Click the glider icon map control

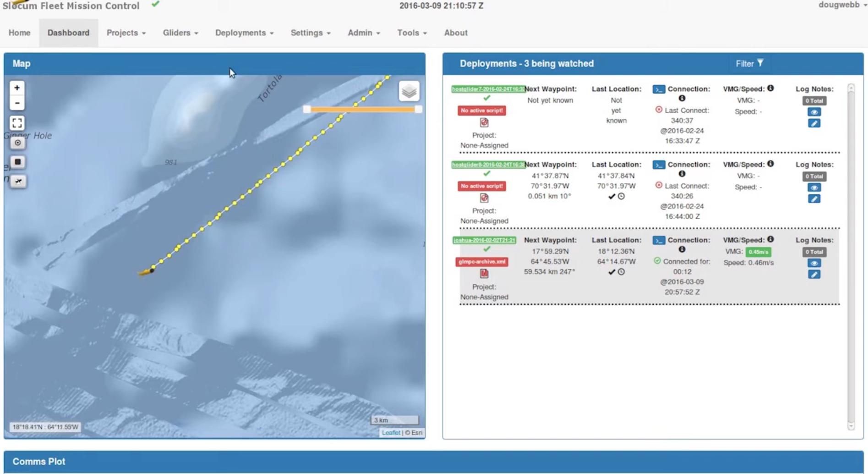pyautogui.click(x=18, y=181)
